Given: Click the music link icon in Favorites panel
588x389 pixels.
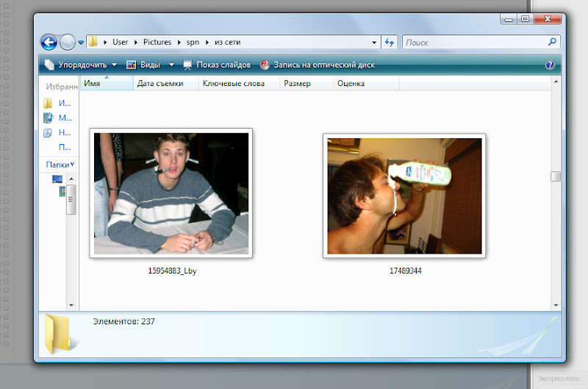Looking at the screenshot, I should (x=49, y=118).
